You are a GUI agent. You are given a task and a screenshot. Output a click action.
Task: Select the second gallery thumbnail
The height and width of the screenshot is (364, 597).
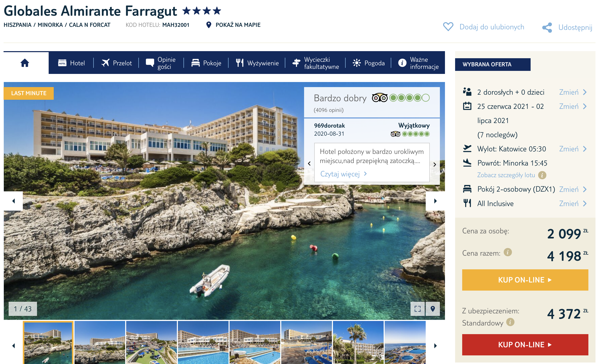pos(100,342)
